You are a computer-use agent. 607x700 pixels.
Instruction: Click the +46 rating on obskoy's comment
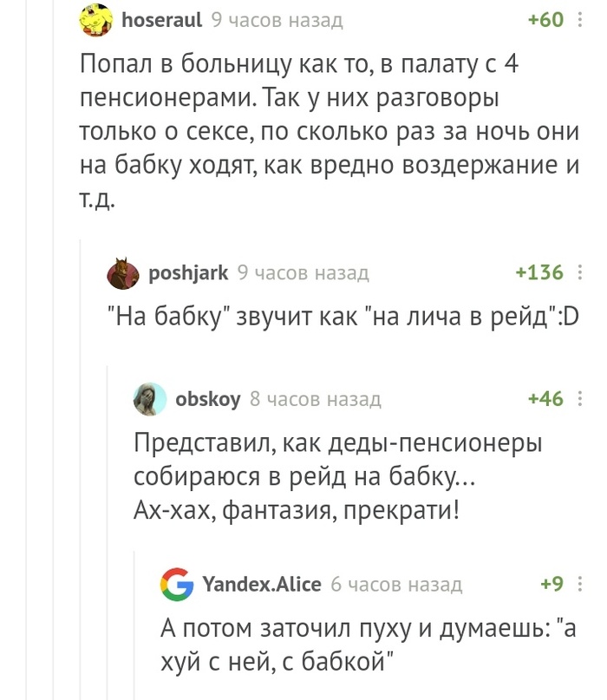[x=545, y=400]
